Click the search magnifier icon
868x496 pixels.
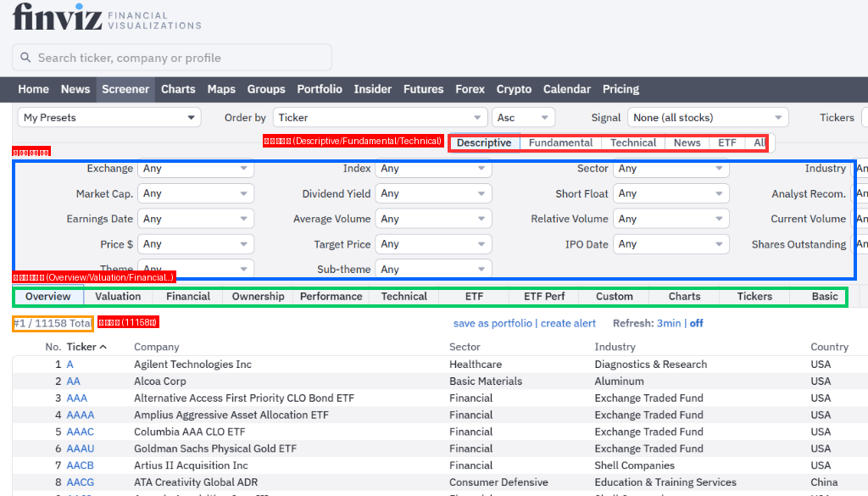pyautogui.click(x=25, y=58)
